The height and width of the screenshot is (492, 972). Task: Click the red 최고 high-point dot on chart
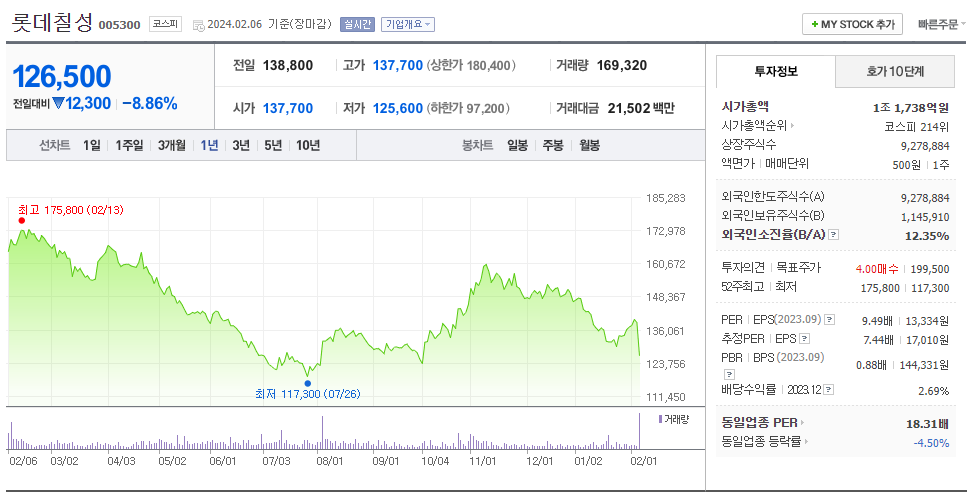22,221
